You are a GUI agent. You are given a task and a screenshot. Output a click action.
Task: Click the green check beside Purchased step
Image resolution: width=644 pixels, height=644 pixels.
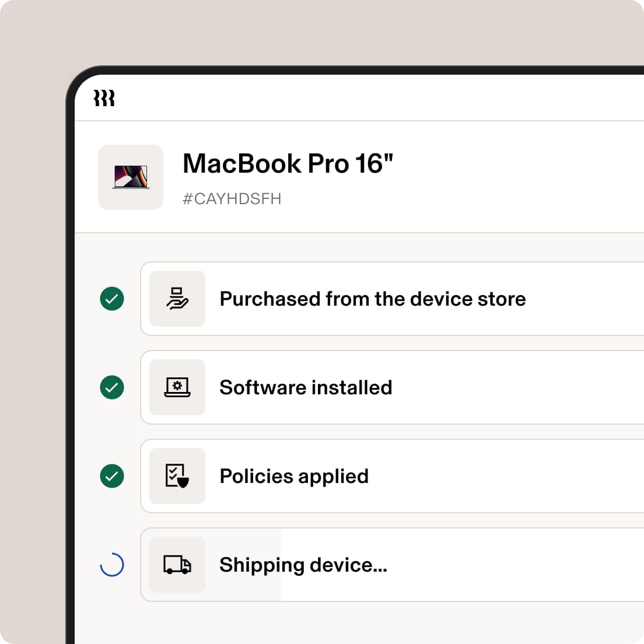[x=112, y=299]
